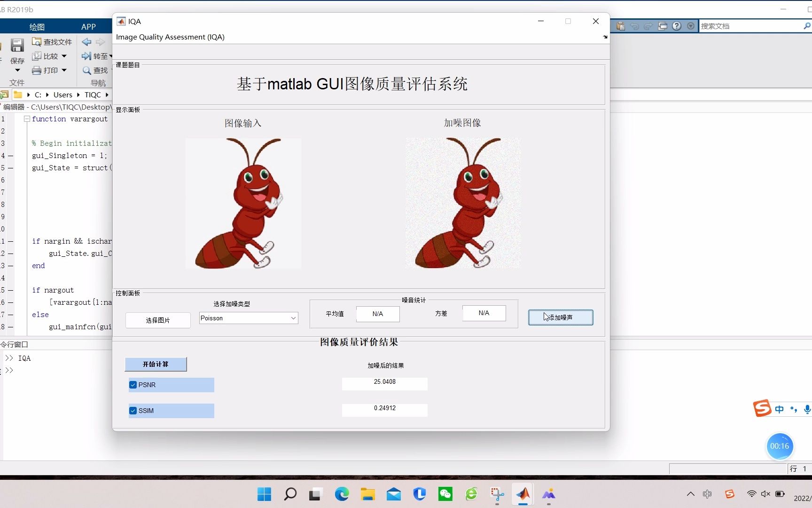
Task: Open 查找文件 (Find Files) with folder icon
Action: [52, 41]
